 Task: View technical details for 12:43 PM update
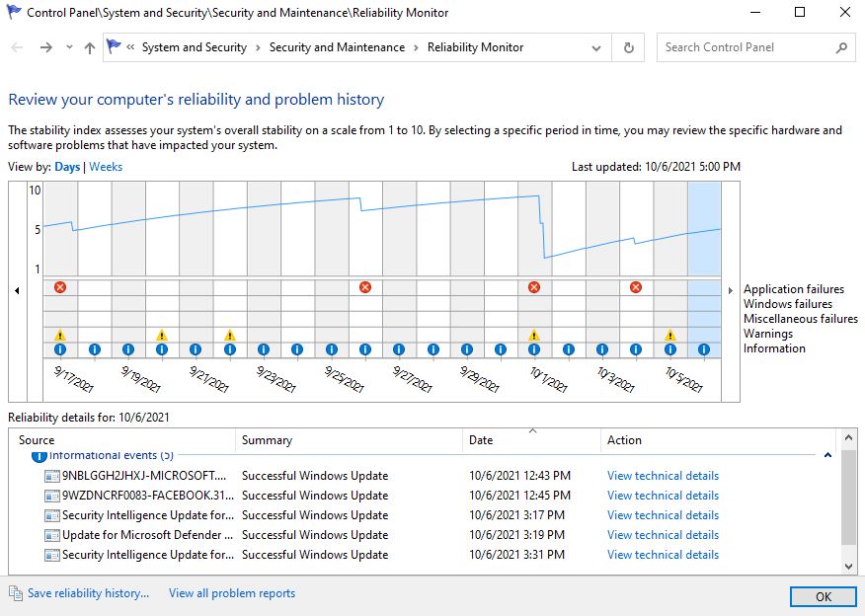(x=664, y=476)
